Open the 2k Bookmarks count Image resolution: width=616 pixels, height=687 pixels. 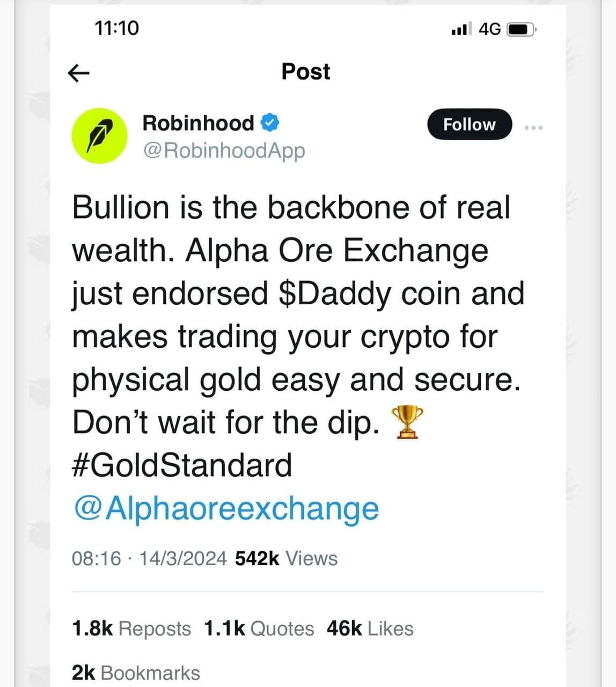pyautogui.click(x=136, y=673)
